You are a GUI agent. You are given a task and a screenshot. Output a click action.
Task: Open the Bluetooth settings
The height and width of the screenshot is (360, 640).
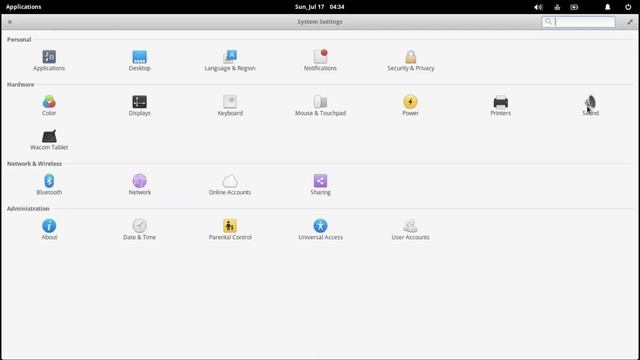(x=49, y=184)
